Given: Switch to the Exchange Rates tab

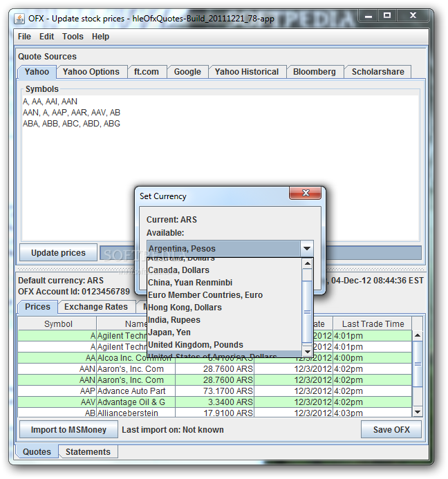Looking at the screenshot, I should coord(96,307).
